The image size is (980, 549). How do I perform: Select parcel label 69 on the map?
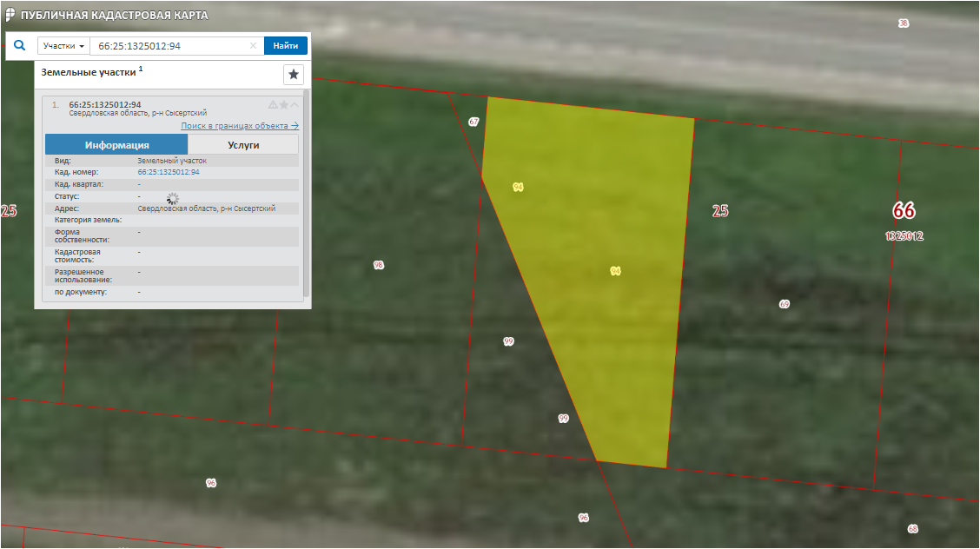click(x=785, y=304)
